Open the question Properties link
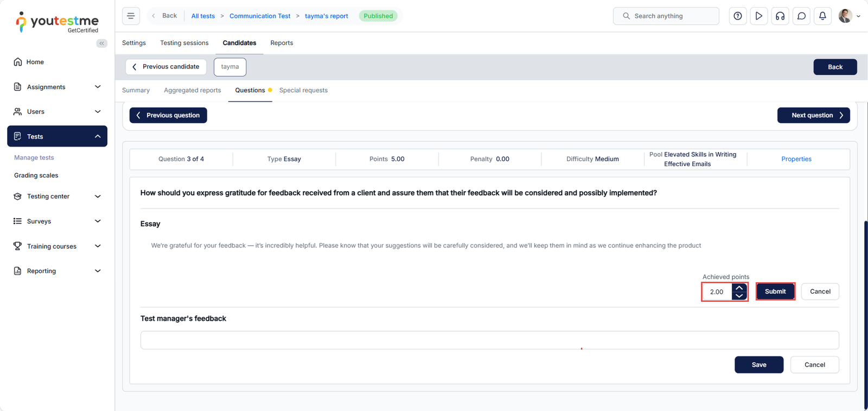Image resolution: width=868 pixels, height=411 pixels. pos(796,159)
